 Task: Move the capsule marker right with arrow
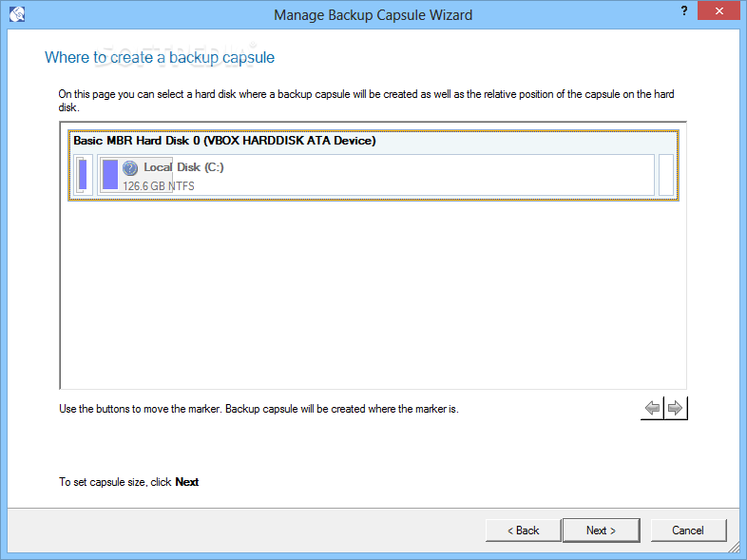676,408
